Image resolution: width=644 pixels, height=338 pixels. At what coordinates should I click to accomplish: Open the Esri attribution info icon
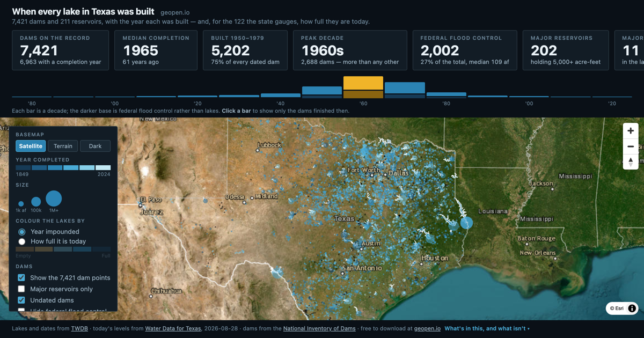(632, 308)
